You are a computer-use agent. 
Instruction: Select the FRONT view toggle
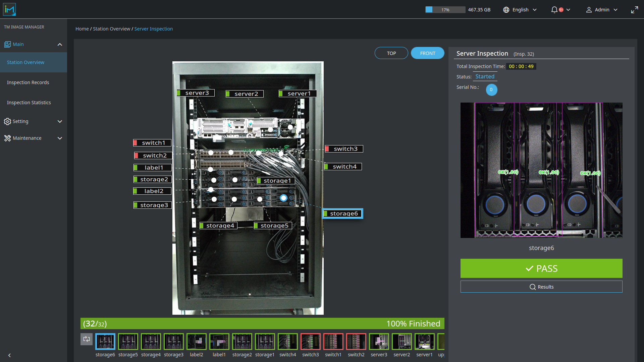point(427,53)
